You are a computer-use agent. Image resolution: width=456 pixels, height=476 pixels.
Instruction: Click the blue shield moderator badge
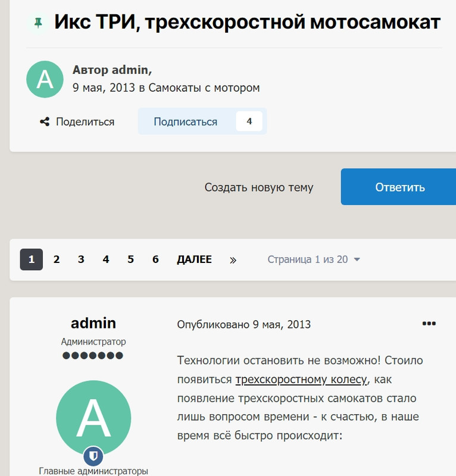[93, 456]
